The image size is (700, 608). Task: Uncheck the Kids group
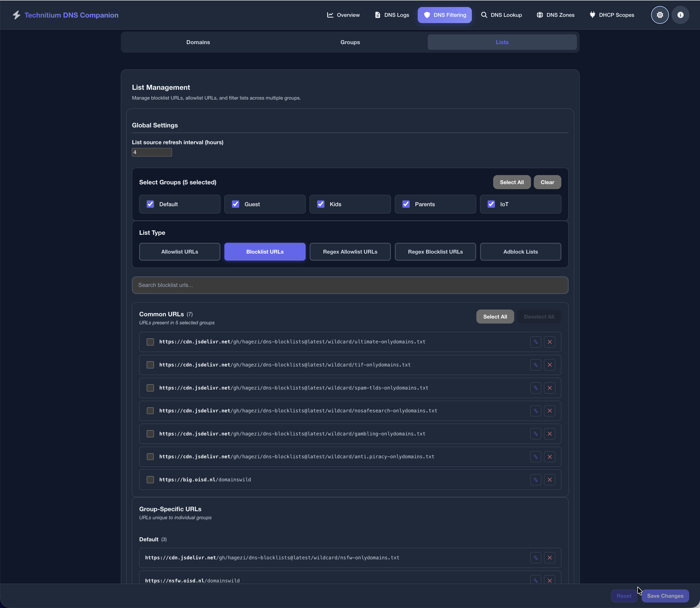(x=321, y=204)
